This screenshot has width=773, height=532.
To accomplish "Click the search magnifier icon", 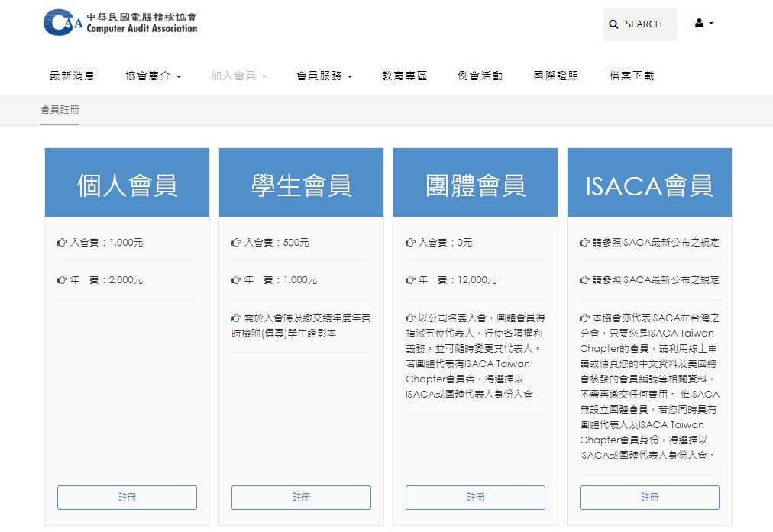I will coord(613,24).
